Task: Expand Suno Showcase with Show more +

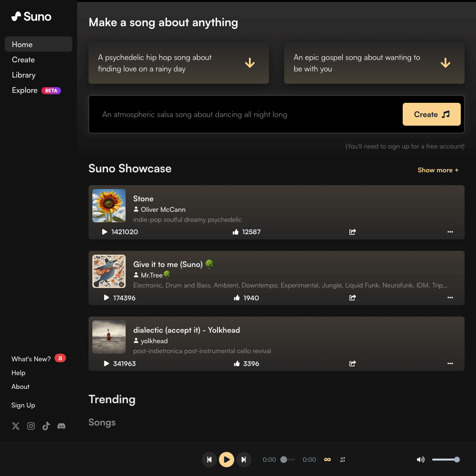Action: [438, 170]
